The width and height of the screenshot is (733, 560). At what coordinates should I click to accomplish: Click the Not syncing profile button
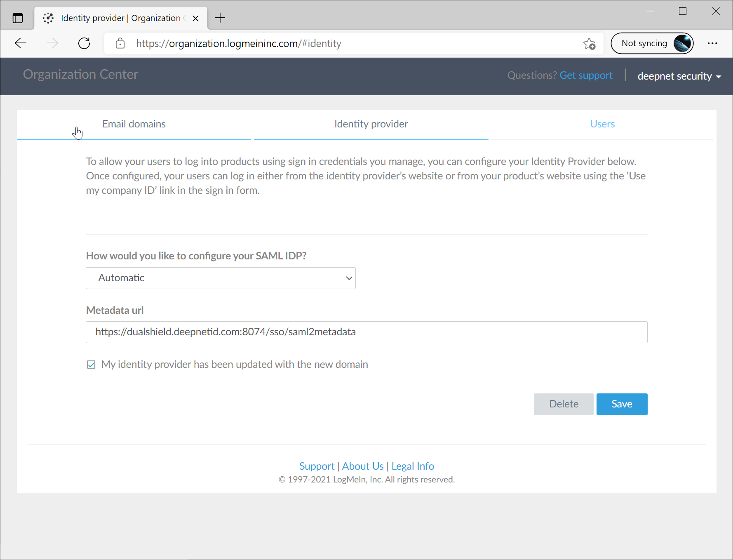click(652, 43)
